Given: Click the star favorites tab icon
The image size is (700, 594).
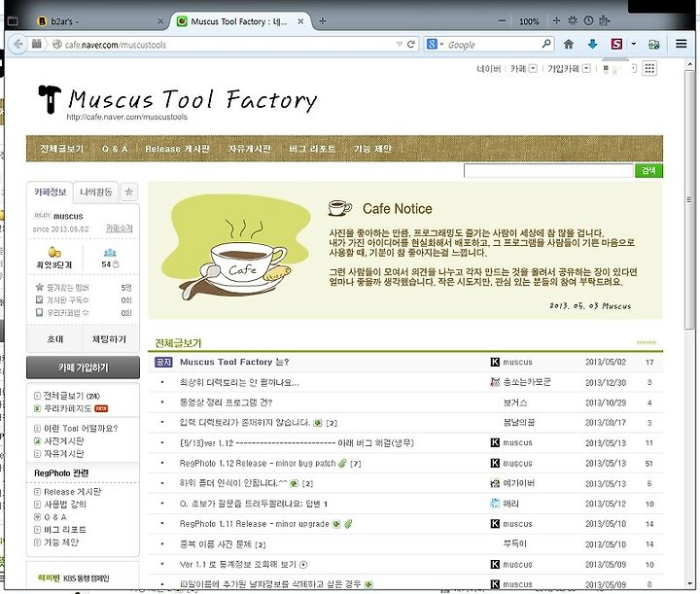Looking at the screenshot, I should coord(129,192).
